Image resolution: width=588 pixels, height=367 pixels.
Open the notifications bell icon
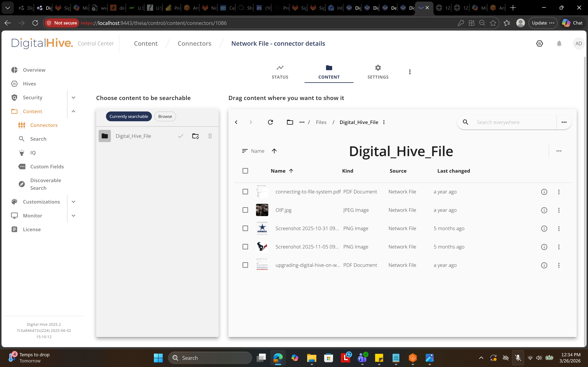click(x=559, y=44)
